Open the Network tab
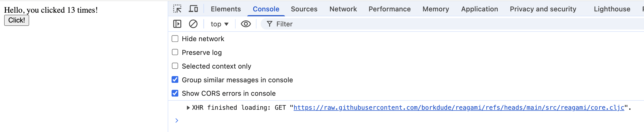 [343, 9]
